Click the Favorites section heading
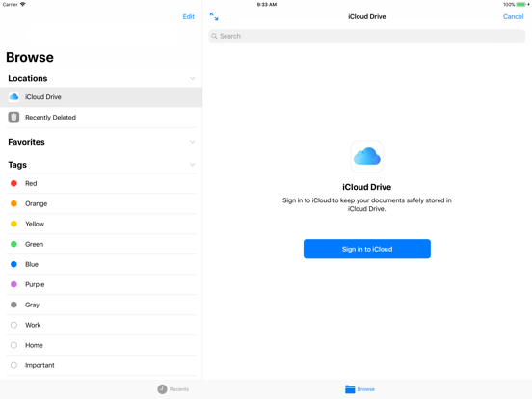The height and width of the screenshot is (399, 532). 26,142
